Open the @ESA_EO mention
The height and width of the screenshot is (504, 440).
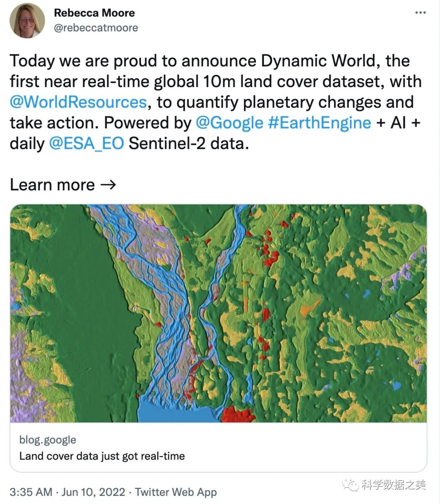86,144
